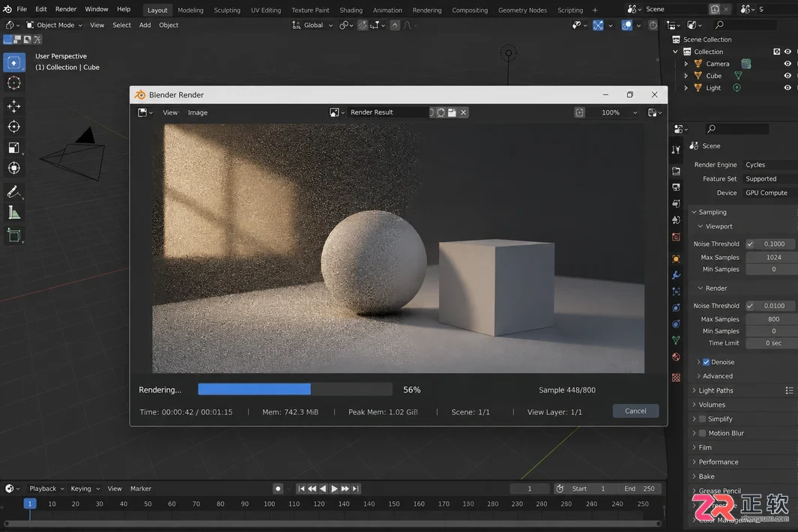Toggle viewport Noise Threshold checkbox
Viewport: 798px width, 532px height.
(x=749, y=244)
